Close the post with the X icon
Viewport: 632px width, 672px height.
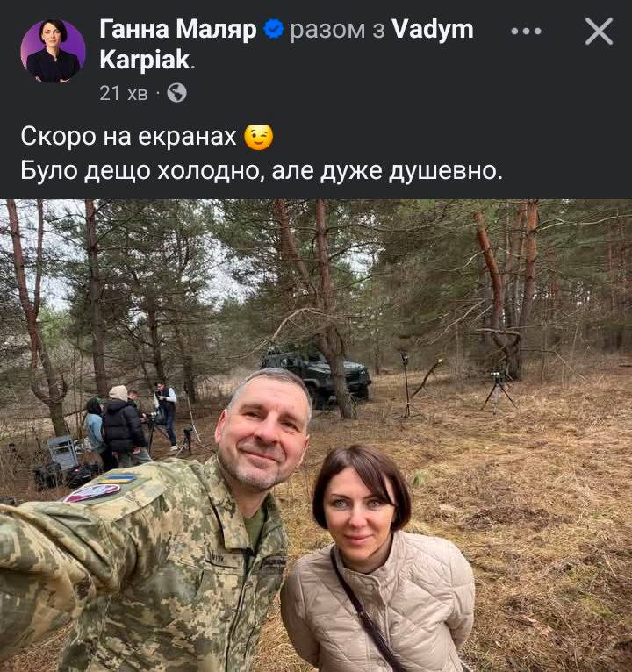[599, 32]
